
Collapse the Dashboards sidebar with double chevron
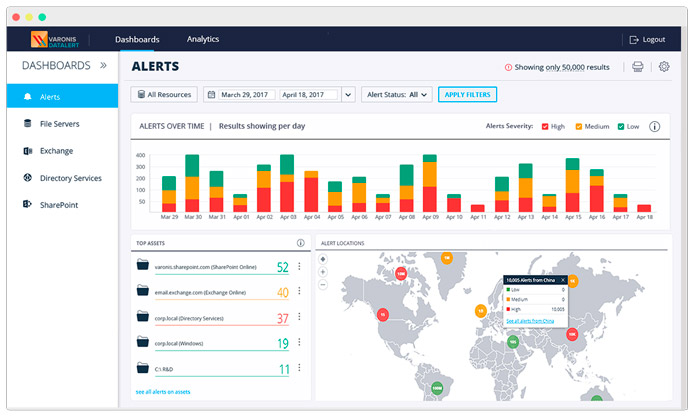pyautogui.click(x=103, y=65)
